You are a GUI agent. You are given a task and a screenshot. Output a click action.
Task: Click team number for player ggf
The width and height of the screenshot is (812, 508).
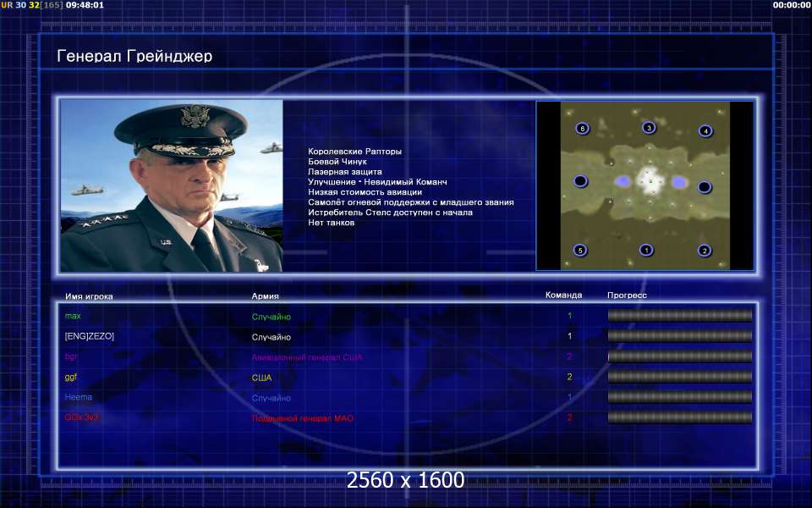pos(569,377)
